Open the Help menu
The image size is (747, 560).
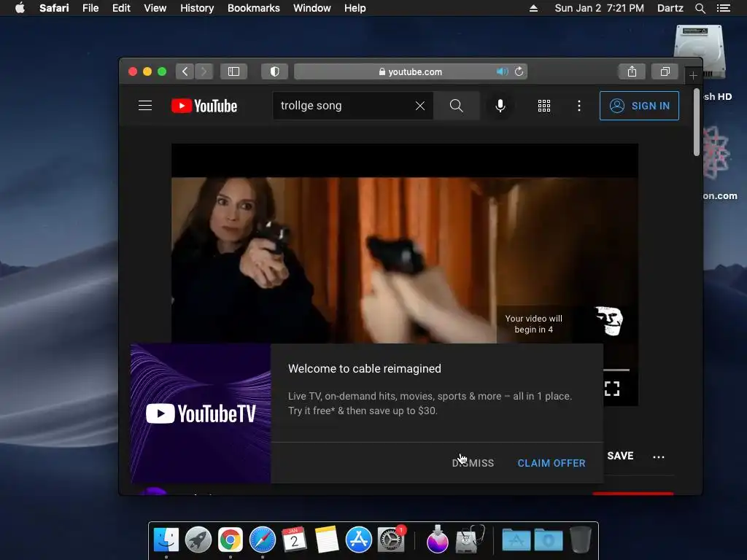point(355,8)
